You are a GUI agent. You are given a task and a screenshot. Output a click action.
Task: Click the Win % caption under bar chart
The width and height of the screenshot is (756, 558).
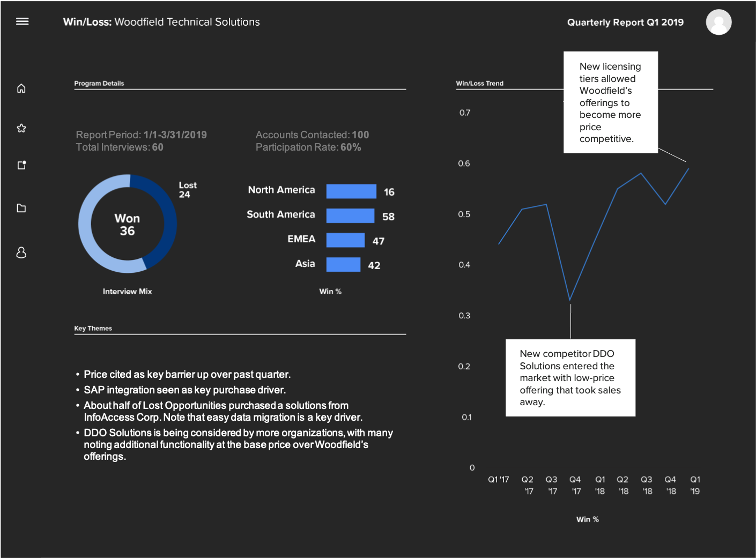click(330, 292)
